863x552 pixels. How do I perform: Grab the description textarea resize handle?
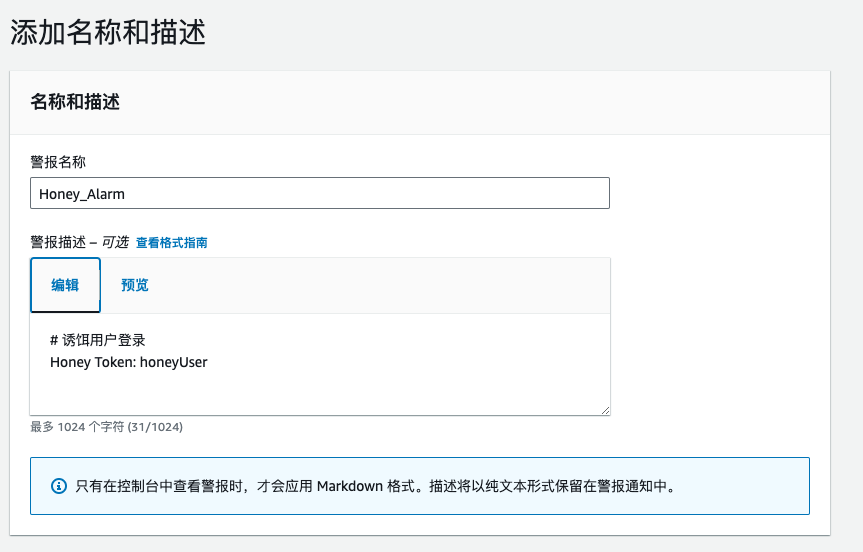(604, 409)
